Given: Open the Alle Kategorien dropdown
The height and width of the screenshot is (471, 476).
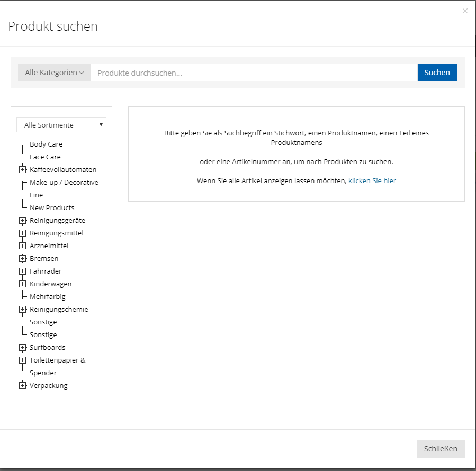Looking at the screenshot, I should [55, 73].
